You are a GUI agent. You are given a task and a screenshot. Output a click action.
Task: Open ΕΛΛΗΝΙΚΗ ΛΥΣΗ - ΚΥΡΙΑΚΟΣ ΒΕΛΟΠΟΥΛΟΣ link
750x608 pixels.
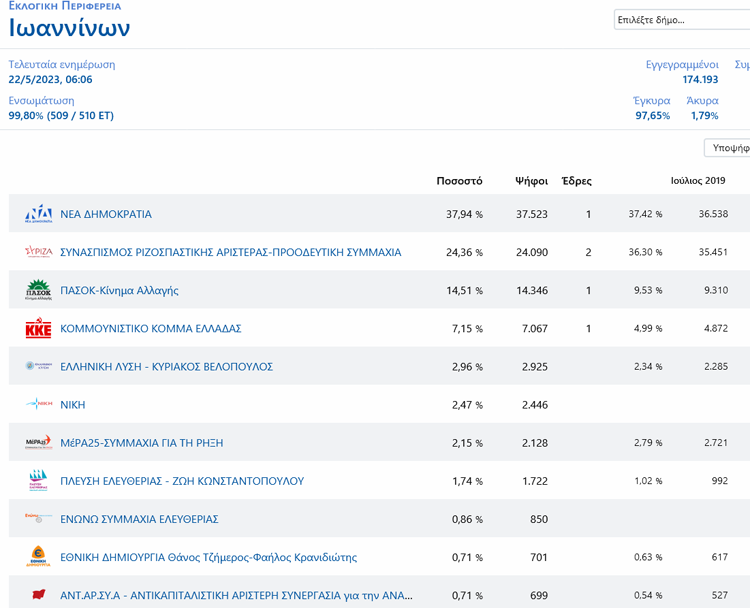pyautogui.click(x=166, y=367)
